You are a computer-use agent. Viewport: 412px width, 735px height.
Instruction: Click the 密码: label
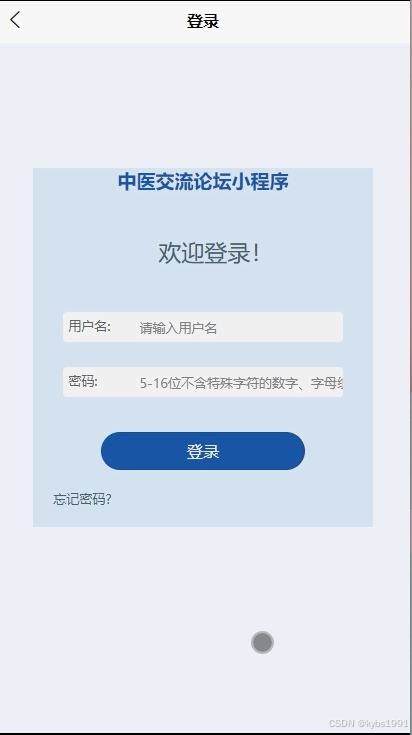click(x=83, y=381)
